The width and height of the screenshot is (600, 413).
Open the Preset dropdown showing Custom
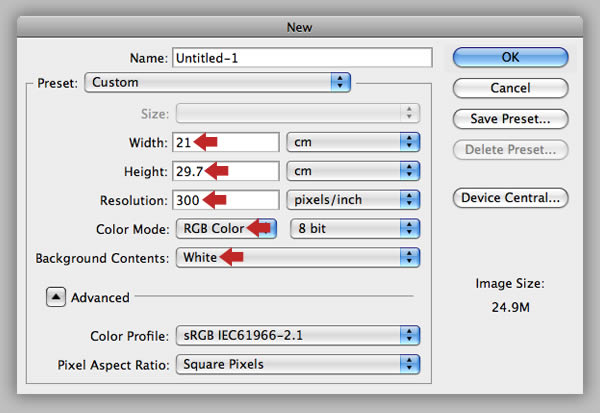coord(217,82)
